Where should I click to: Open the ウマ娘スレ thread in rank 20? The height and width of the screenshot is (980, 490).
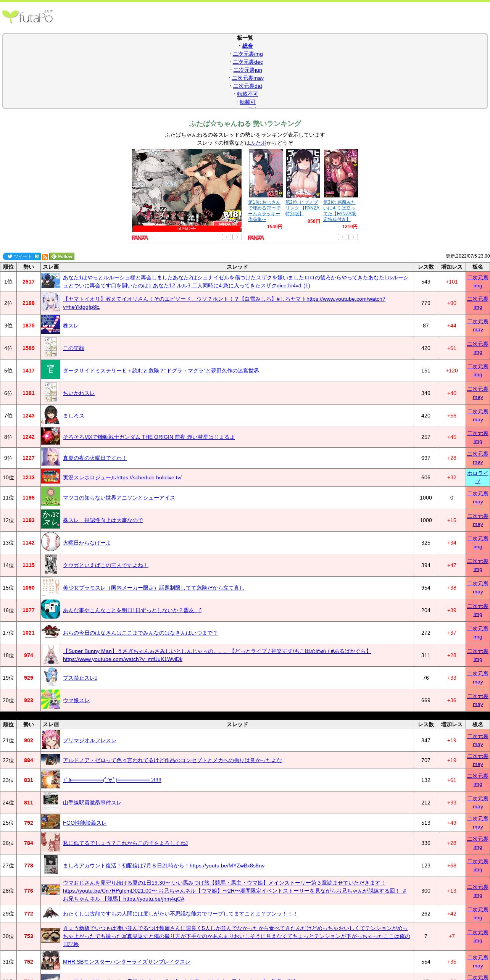[x=76, y=700]
